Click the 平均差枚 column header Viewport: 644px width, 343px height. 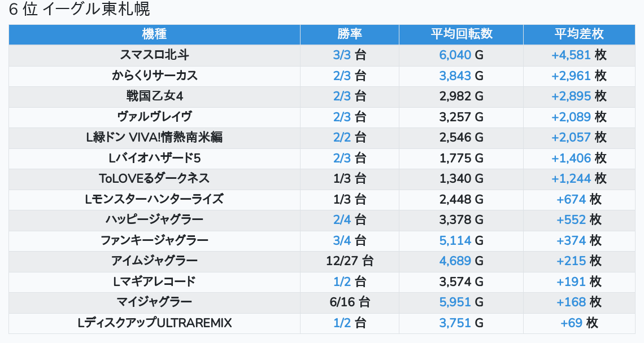[578, 34]
